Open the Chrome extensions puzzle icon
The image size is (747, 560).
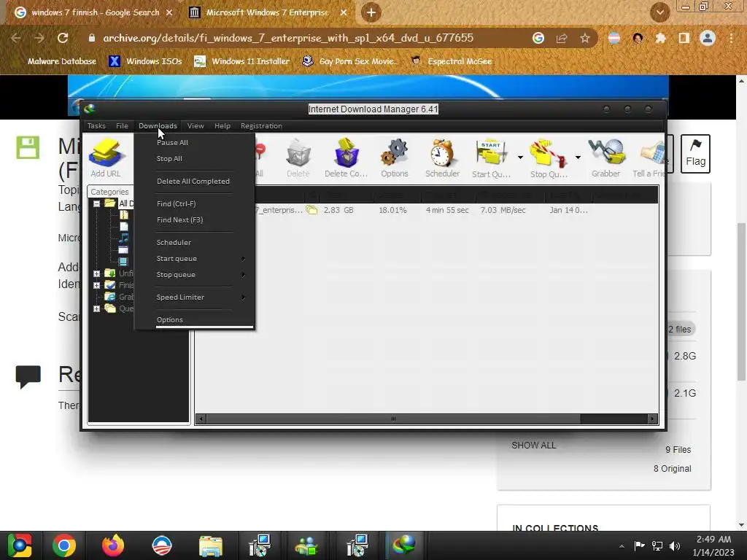click(x=660, y=38)
